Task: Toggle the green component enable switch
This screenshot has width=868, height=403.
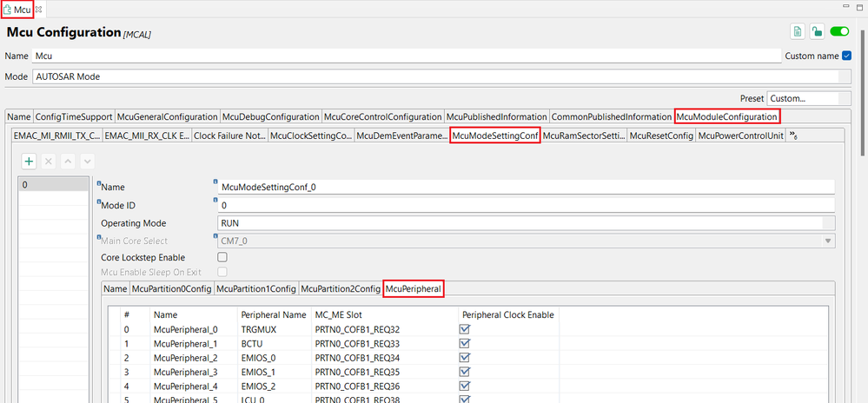Action: (x=839, y=31)
